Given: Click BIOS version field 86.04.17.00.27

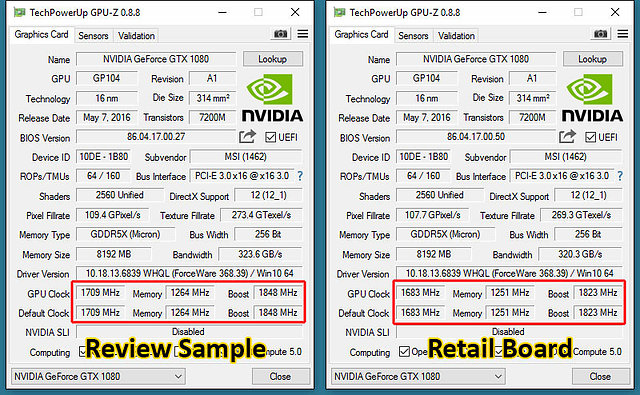Looking at the screenshot, I should [x=156, y=137].
